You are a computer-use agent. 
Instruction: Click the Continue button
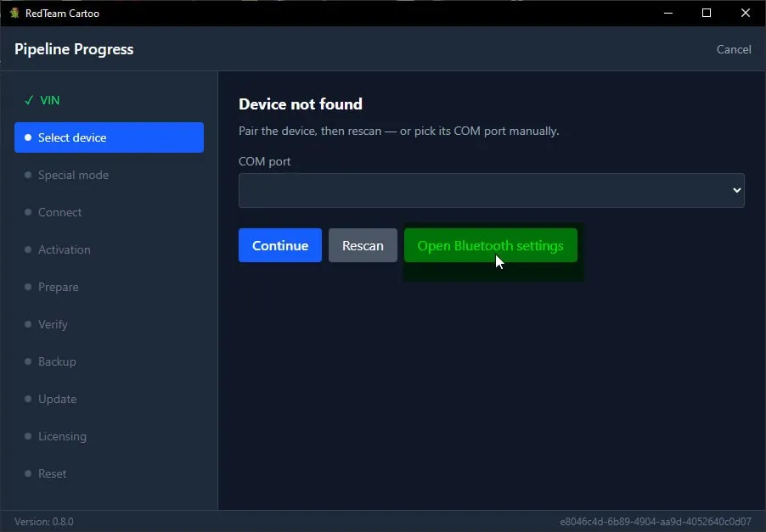280,245
